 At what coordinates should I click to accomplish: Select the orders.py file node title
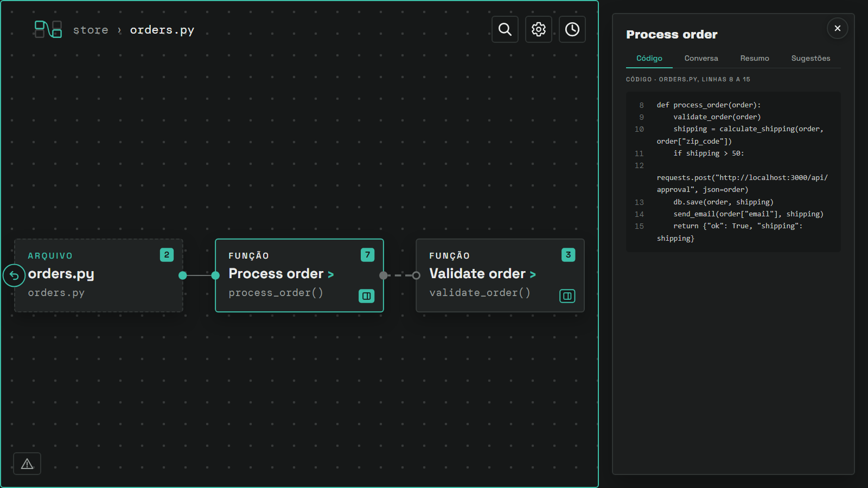pos(61,274)
